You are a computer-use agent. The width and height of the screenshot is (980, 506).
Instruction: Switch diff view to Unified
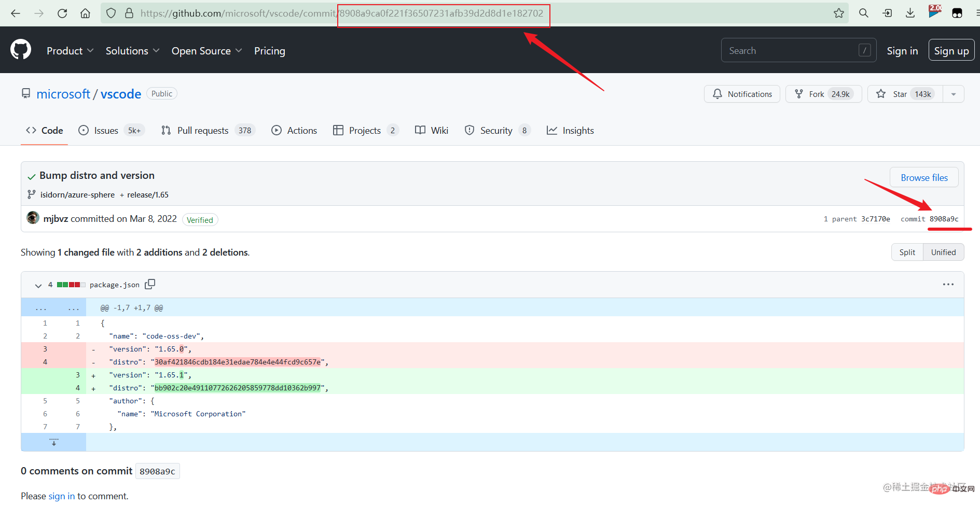coord(943,252)
